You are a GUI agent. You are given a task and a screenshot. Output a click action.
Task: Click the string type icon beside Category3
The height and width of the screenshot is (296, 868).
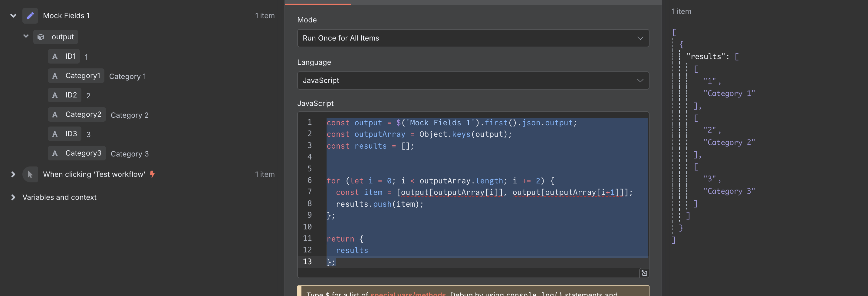coord(55,153)
